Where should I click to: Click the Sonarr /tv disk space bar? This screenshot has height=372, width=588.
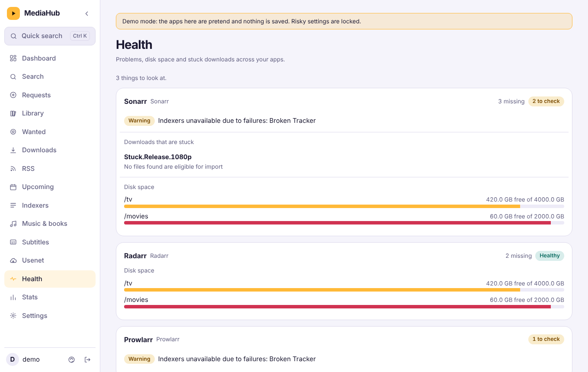point(344,206)
